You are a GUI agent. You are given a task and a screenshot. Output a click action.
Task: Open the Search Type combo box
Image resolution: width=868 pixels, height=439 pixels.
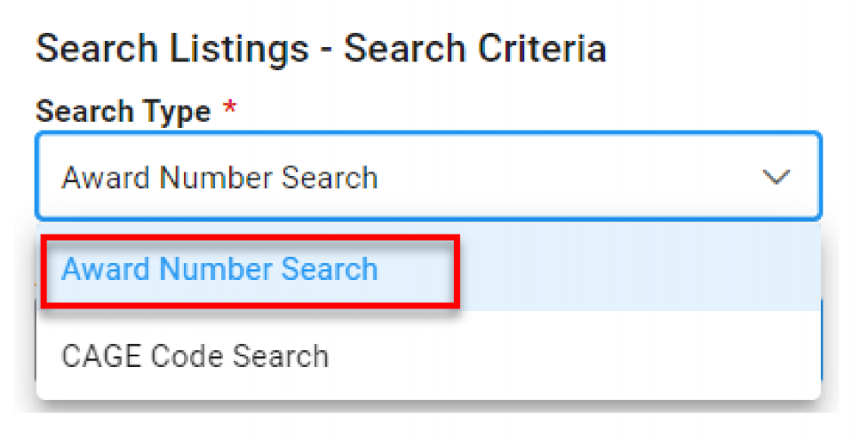427,178
